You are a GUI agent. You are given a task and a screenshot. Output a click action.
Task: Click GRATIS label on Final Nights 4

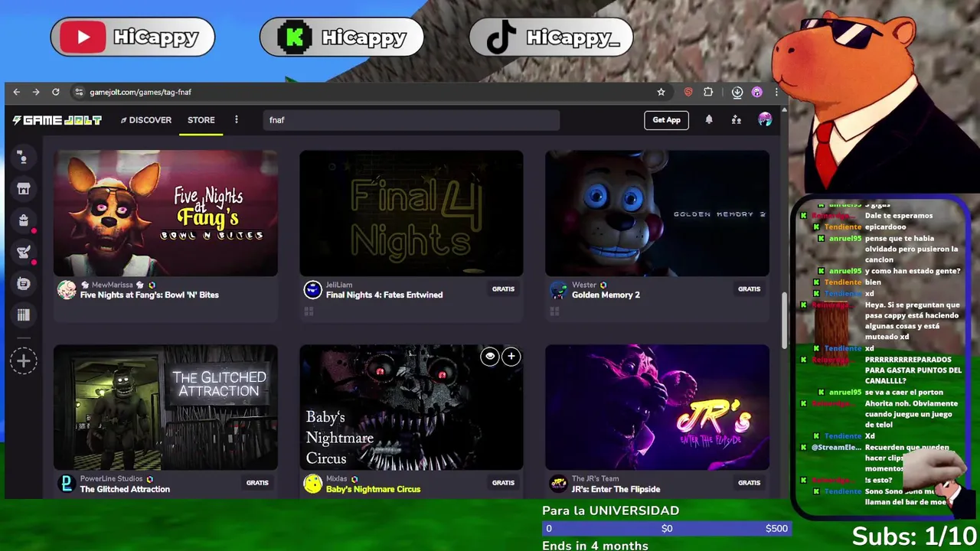(503, 289)
